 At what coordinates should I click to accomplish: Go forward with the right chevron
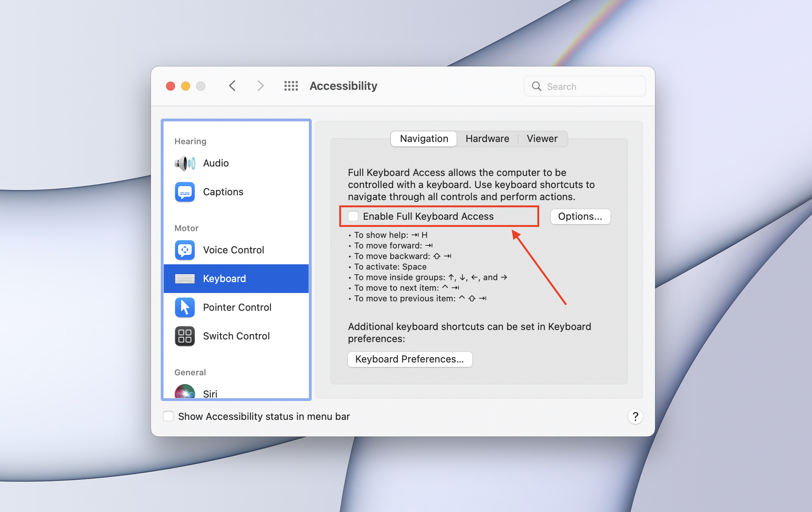260,86
